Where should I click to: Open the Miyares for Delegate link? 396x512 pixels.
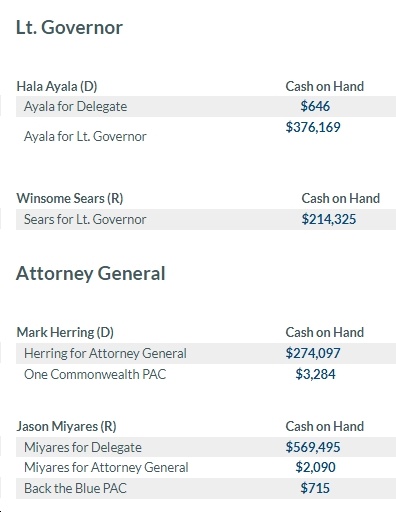coord(83,447)
